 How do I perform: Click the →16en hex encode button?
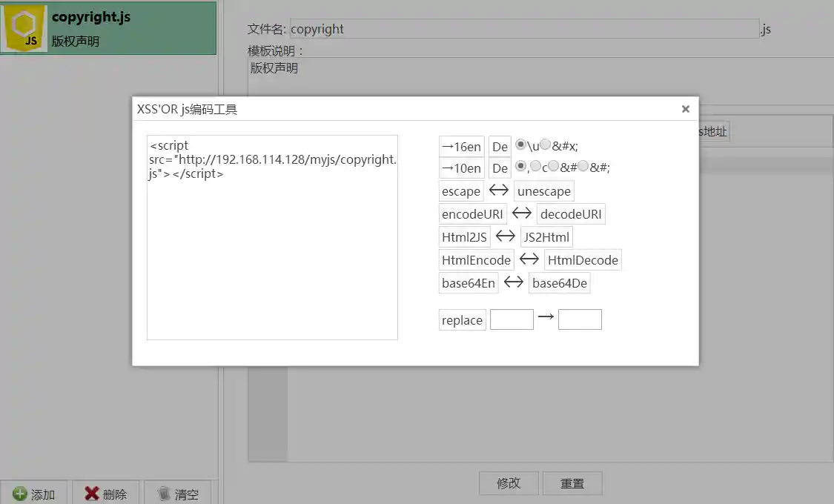462,147
